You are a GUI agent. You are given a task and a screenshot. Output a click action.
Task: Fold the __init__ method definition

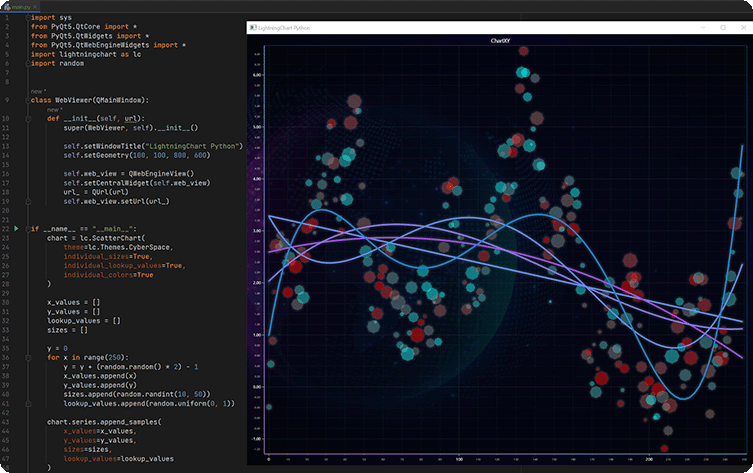coord(27,118)
